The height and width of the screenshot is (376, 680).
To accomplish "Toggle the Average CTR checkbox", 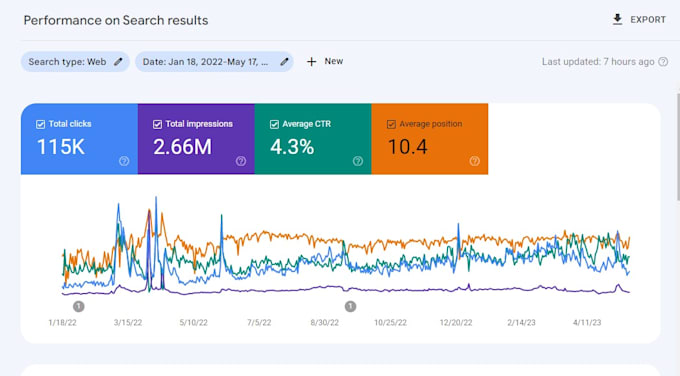I will click(274, 124).
